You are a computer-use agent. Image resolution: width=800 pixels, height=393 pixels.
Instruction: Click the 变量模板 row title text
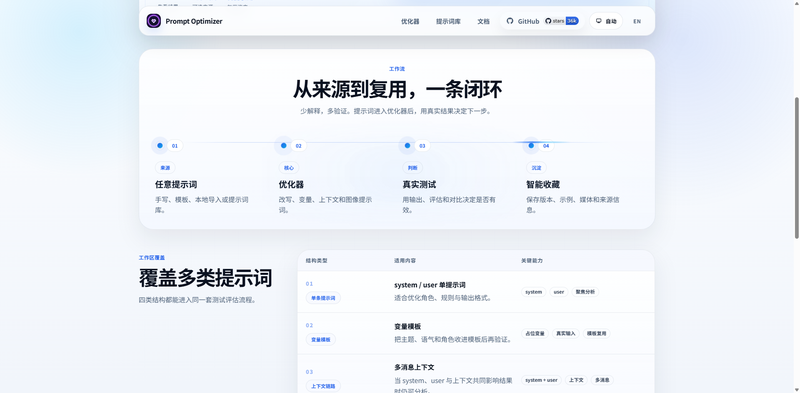click(x=407, y=326)
